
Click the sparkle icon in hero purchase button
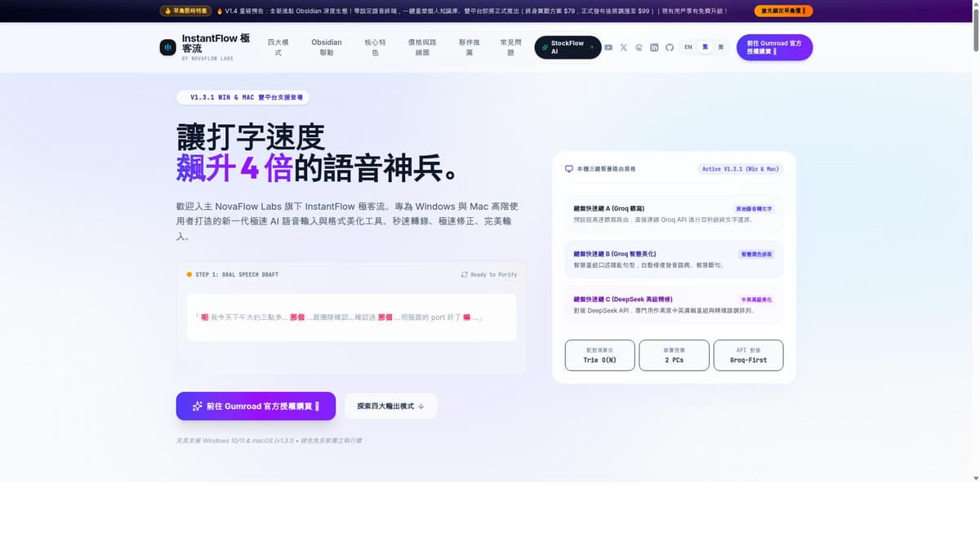point(197,406)
